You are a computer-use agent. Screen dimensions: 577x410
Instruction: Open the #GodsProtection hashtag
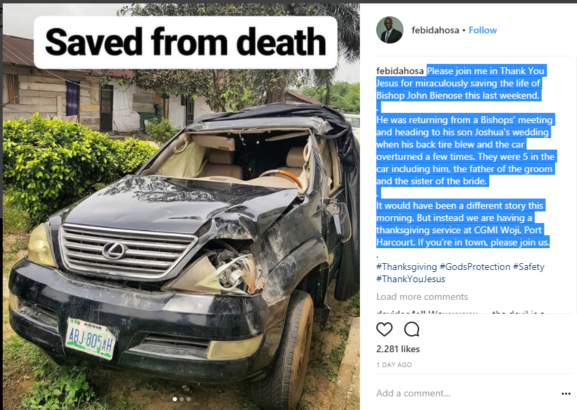click(x=475, y=266)
